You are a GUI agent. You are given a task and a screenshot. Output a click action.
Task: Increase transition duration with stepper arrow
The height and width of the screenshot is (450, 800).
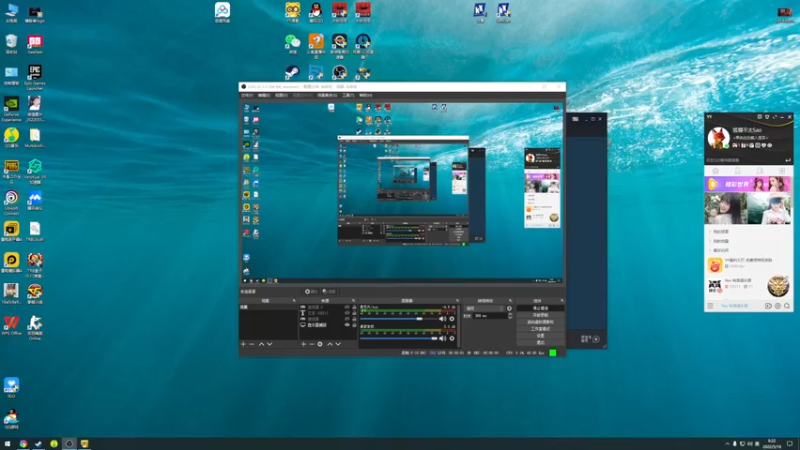point(510,314)
